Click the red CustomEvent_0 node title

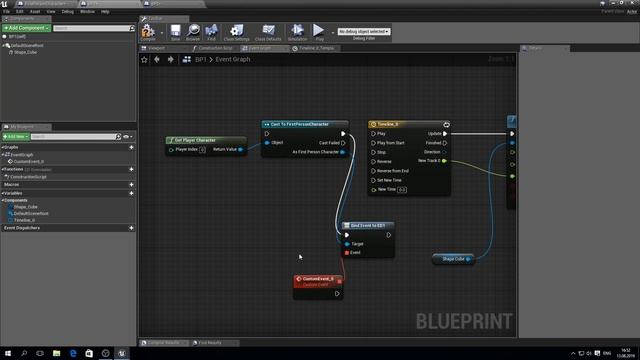point(318,279)
